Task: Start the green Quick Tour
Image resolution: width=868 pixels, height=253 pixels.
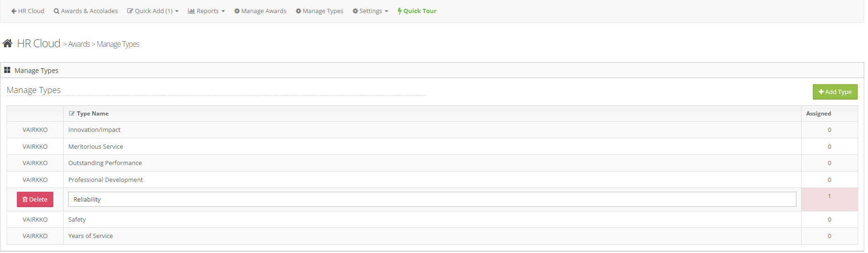Action: [416, 11]
